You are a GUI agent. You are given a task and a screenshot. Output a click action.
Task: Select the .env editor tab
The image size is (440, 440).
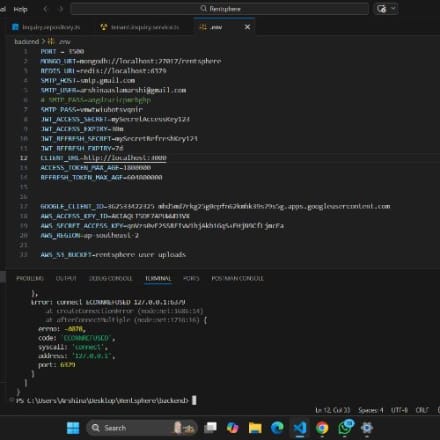point(216,27)
